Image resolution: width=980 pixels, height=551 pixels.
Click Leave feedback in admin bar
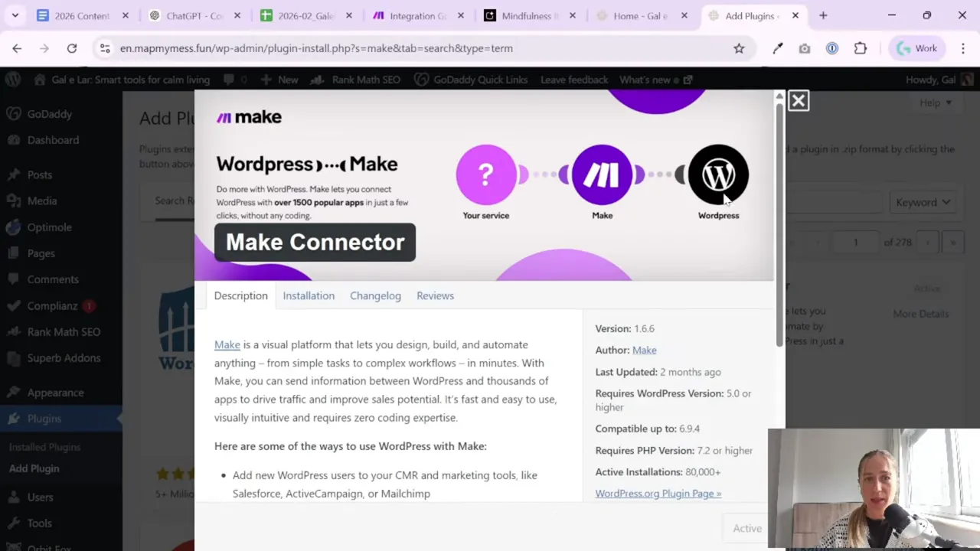point(574,80)
